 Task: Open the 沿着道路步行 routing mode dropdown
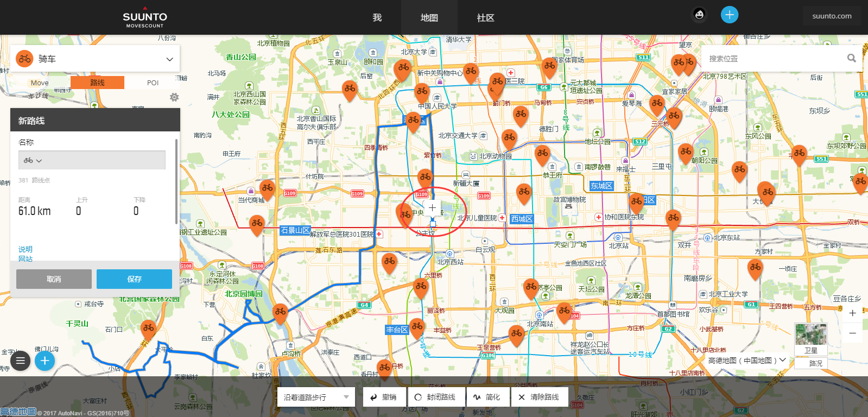point(316,397)
